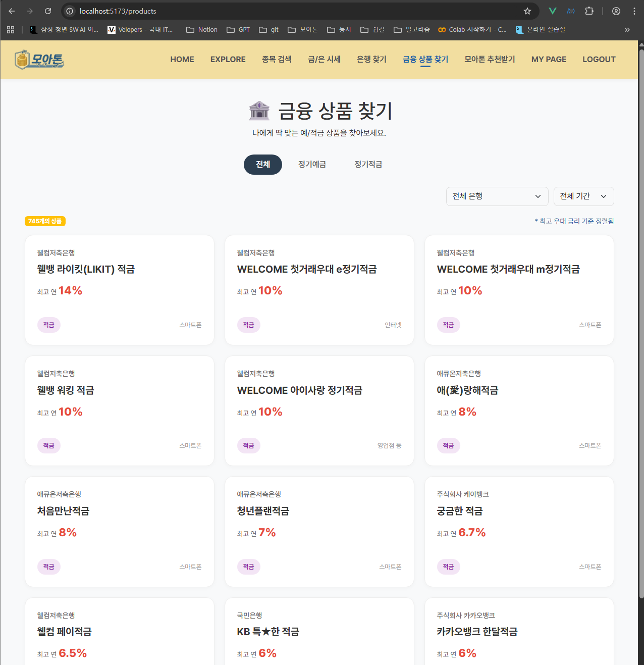This screenshot has width=644, height=665.
Task: Reload the page with refresh icon
Action: tap(48, 11)
